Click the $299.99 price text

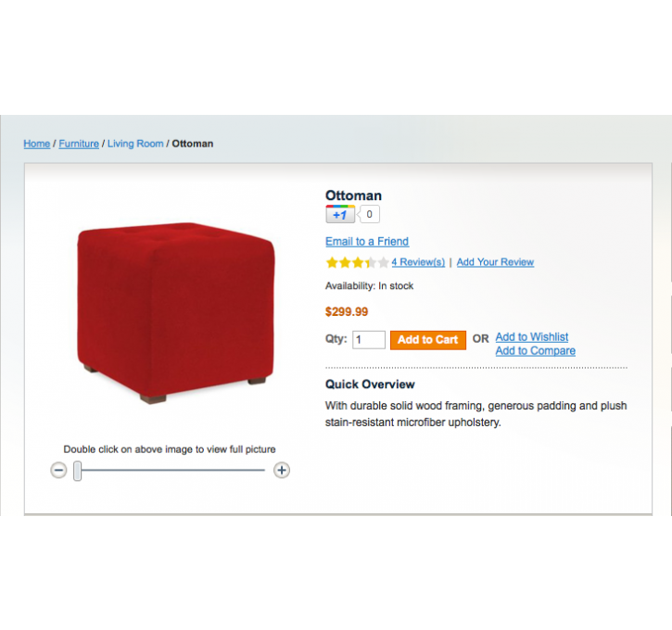coord(347,312)
